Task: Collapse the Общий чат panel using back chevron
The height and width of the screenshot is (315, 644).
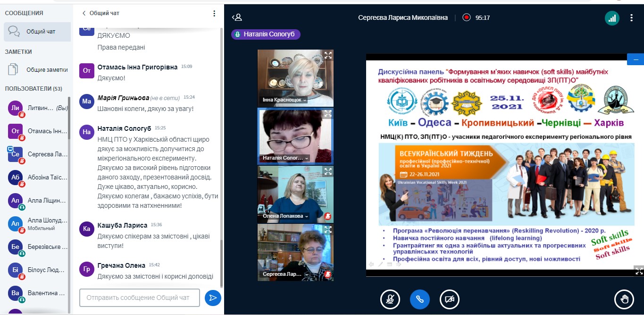Action: point(84,13)
